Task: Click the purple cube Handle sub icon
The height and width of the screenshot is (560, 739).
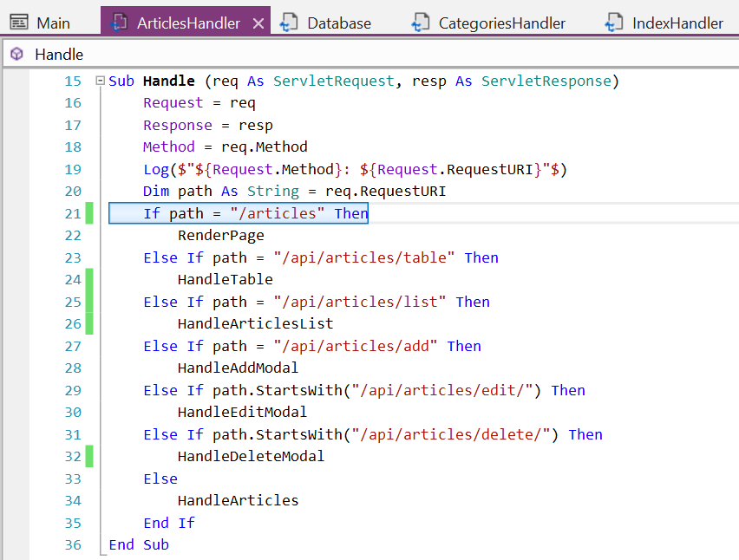Action: 16,54
